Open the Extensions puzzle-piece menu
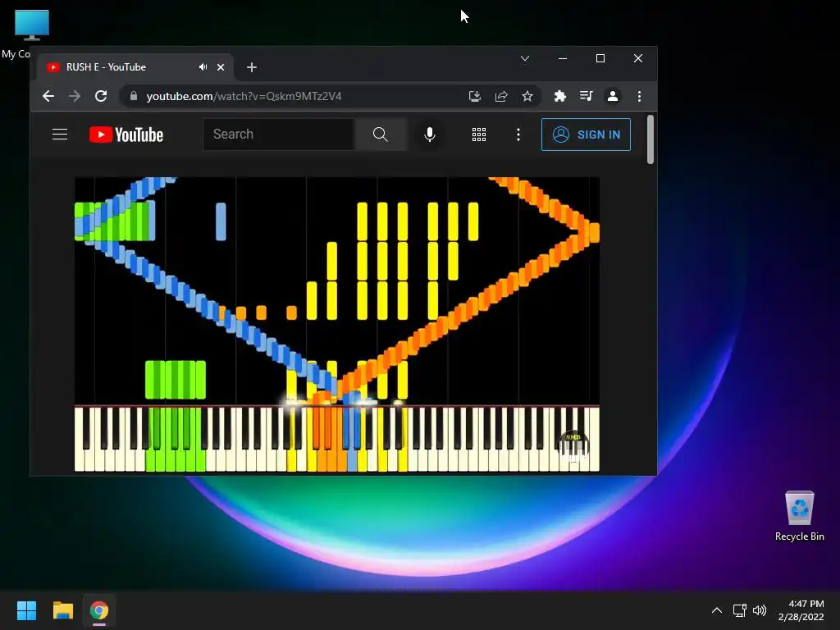This screenshot has width=840, height=630. point(559,97)
